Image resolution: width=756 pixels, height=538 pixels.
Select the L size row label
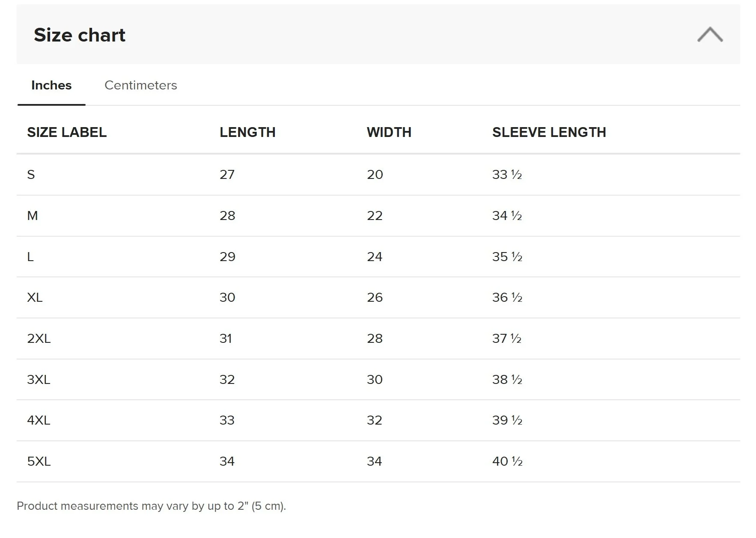click(x=30, y=257)
